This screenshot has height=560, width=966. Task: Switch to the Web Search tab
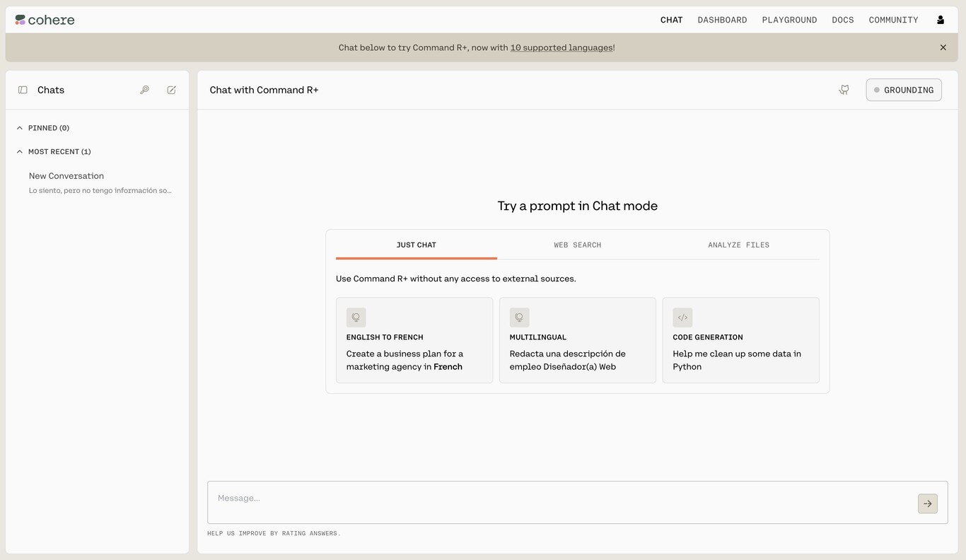(x=578, y=245)
